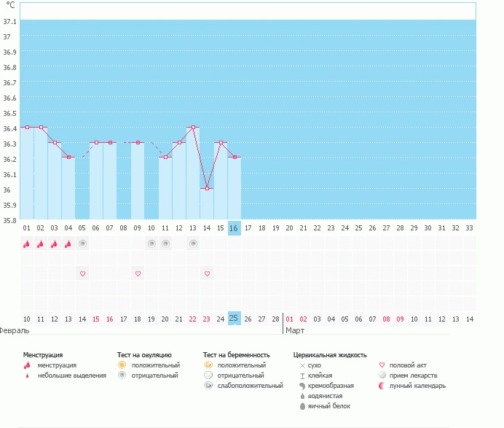Click the temperature point on cycle day 13
This screenshot has height=428, width=504.
pyautogui.click(x=193, y=128)
